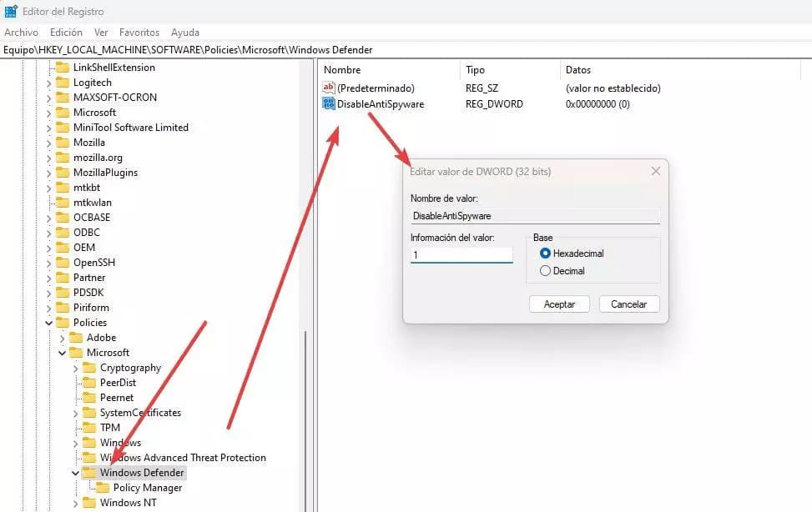
Task: Click the OpenSSH folder icon
Action: pos(63,263)
